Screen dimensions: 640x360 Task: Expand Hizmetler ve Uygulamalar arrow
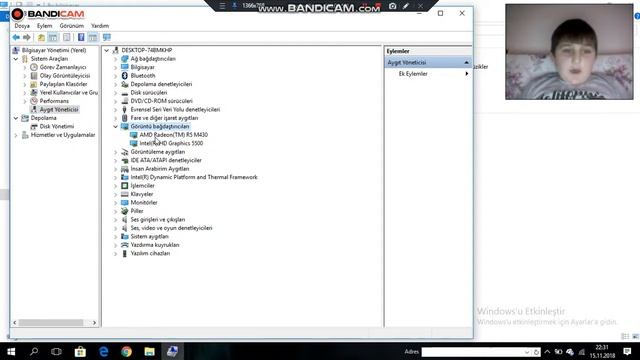coord(16,135)
